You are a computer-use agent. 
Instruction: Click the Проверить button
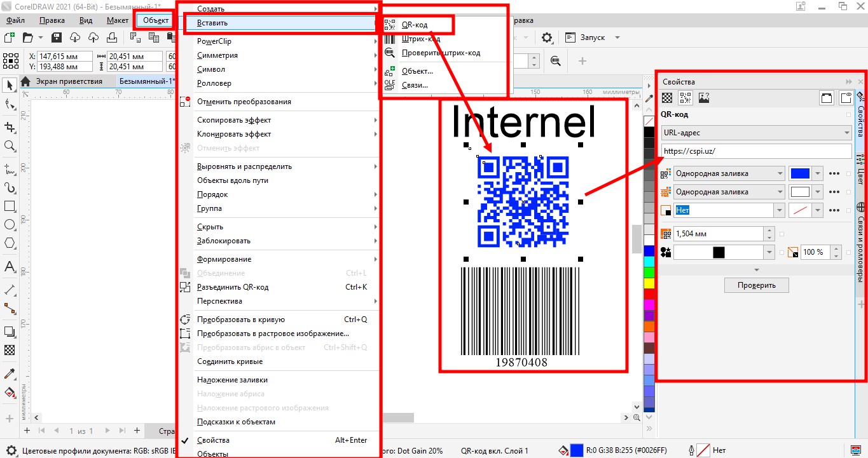[x=757, y=285]
